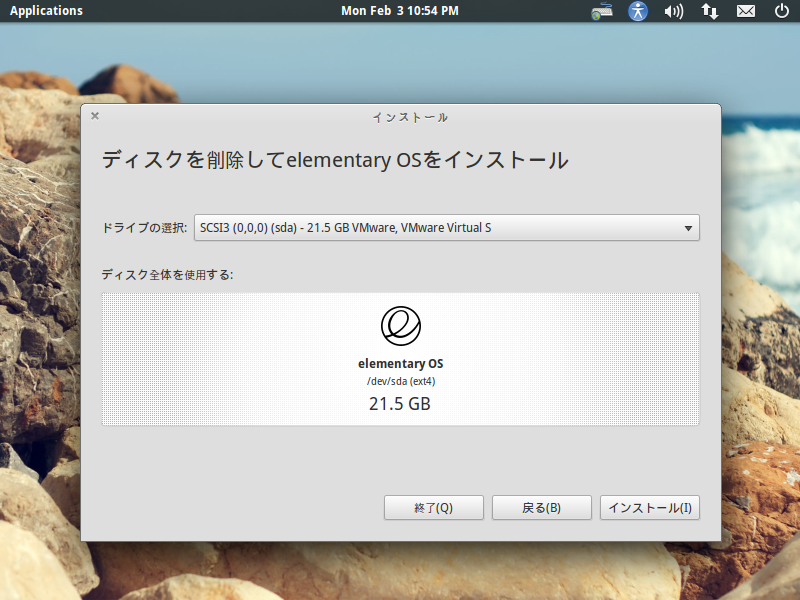Viewport: 800px width, 600px height.
Task: Open the sound volume indicator
Action: click(673, 11)
